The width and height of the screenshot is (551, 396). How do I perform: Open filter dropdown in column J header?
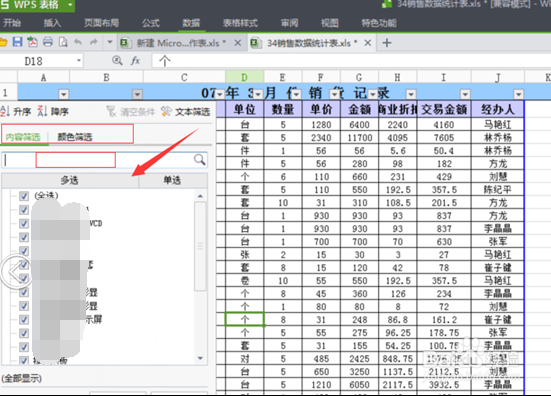[x=519, y=94]
